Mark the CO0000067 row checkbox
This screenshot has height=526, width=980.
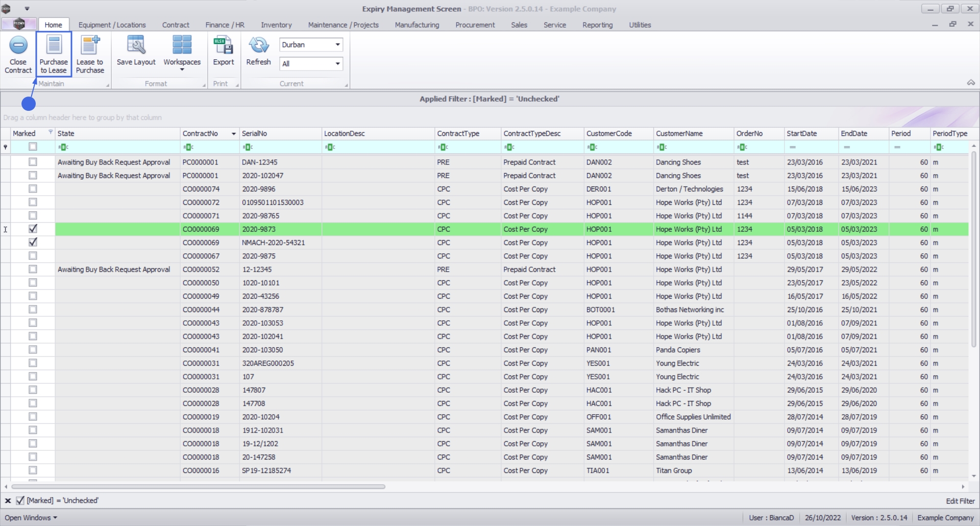(33, 256)
